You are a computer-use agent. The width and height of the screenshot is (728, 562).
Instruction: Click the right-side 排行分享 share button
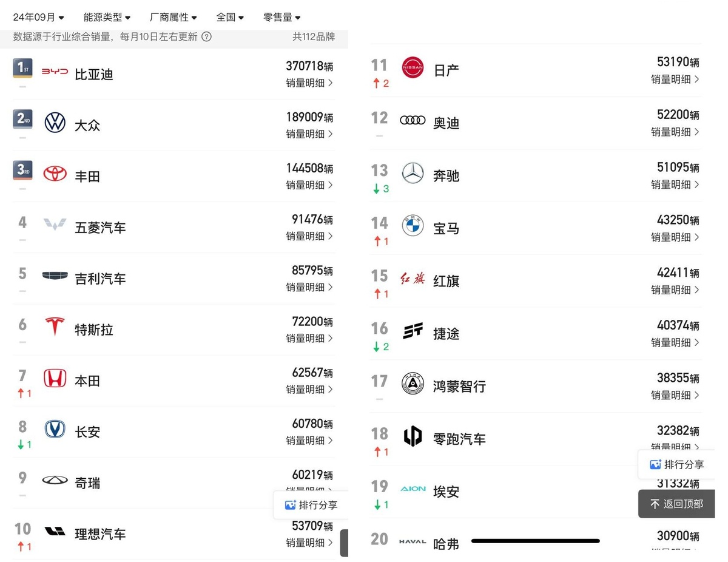(x=676, y=465)
